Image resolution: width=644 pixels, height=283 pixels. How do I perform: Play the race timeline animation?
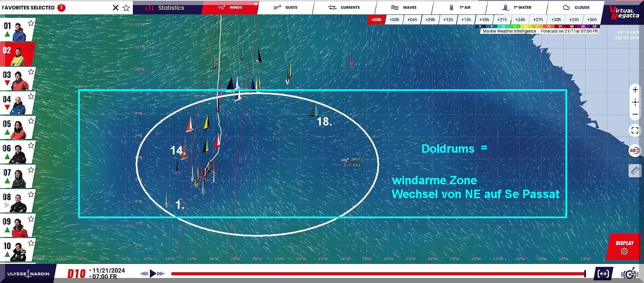(x=153, y=274)
